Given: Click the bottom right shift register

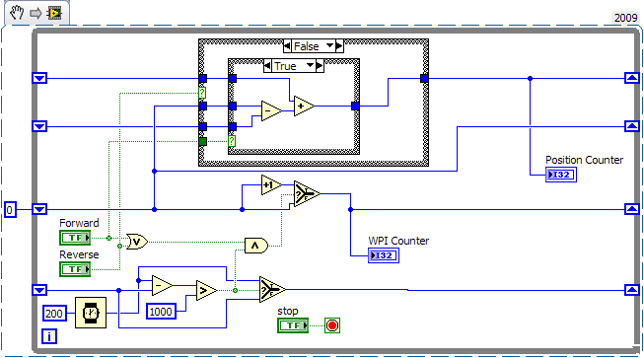Looking at the screenshot, I should click(x=632, y=290).
